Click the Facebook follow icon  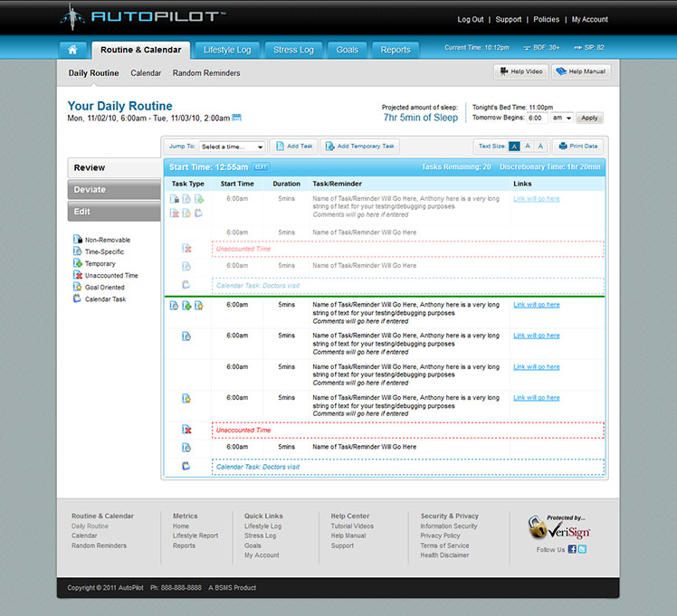click(572, 549)
